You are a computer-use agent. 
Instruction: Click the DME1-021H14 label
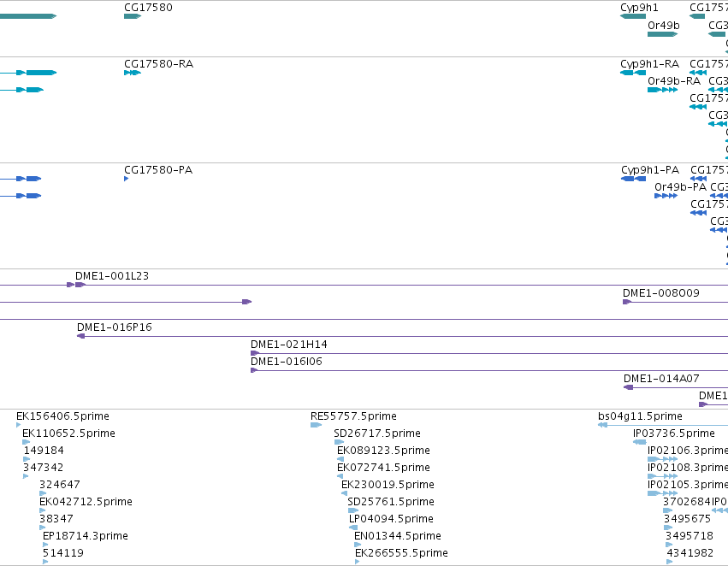[289, 345]
